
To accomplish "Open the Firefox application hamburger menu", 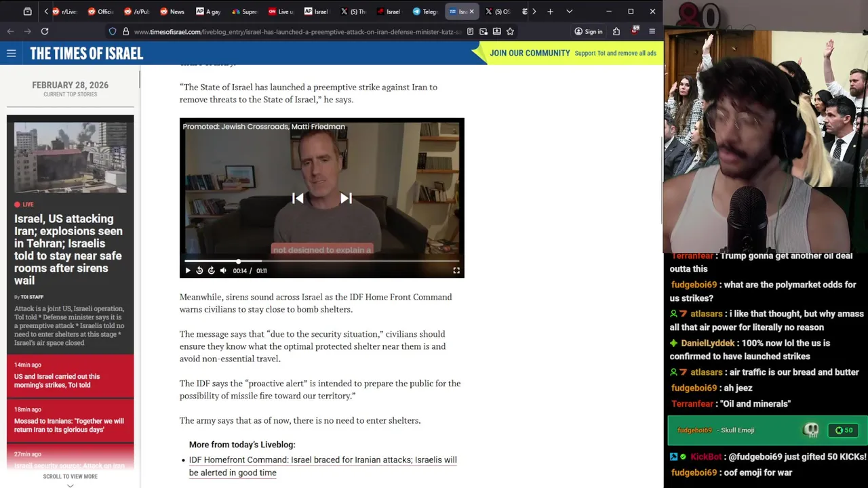I will [652, 31].
